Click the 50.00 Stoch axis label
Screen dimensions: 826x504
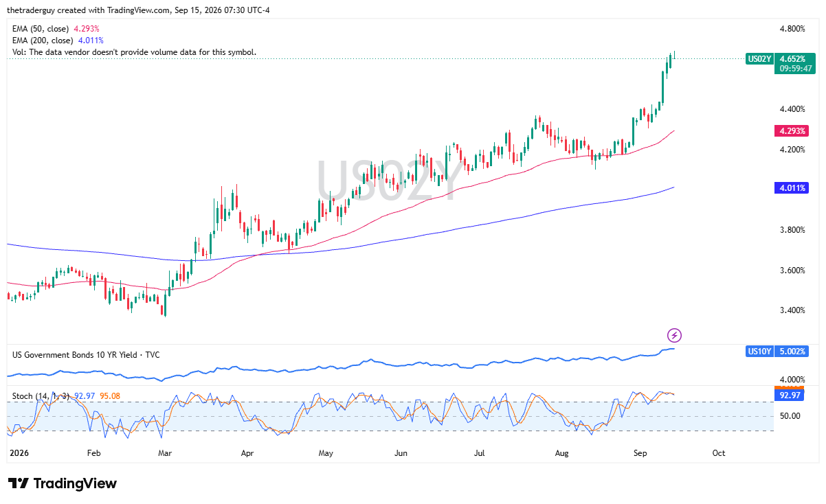[790, 416]
